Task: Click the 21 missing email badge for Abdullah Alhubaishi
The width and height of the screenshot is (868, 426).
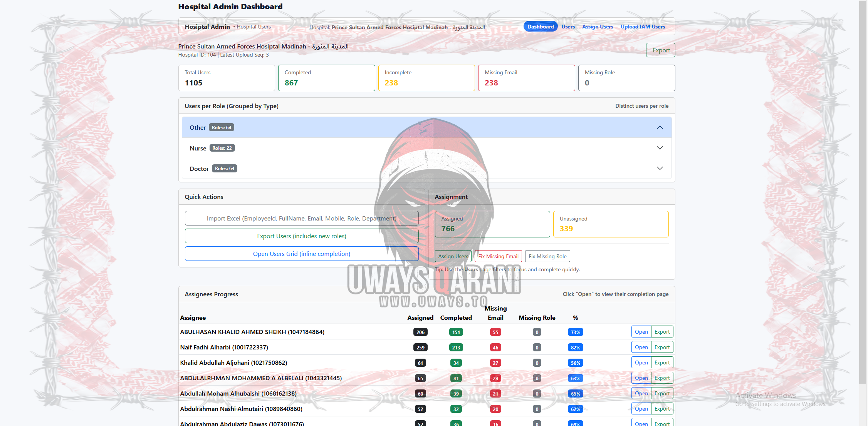Action: click(x=495, y=394)
